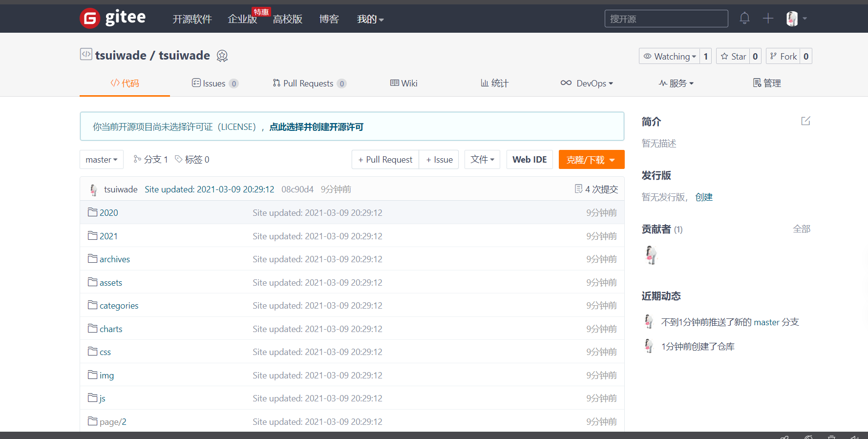Go to 企业版 in the top nav
This screenshot has height=439, width=868.
tap(242, 19)
